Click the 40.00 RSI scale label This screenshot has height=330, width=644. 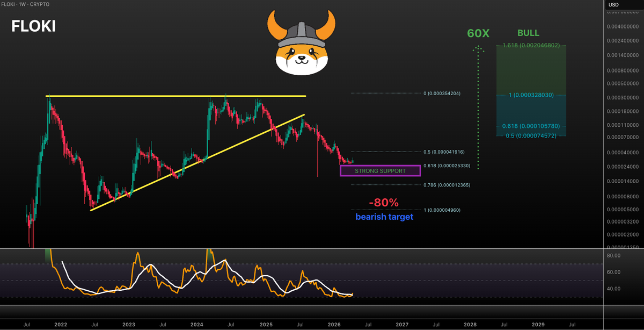[613, 290]
